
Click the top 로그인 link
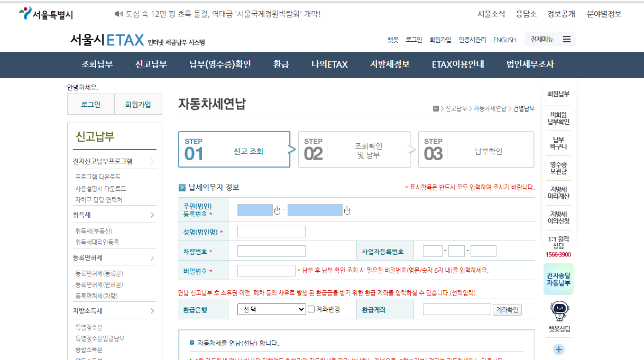pyautogui.click(x=414, y=40)
